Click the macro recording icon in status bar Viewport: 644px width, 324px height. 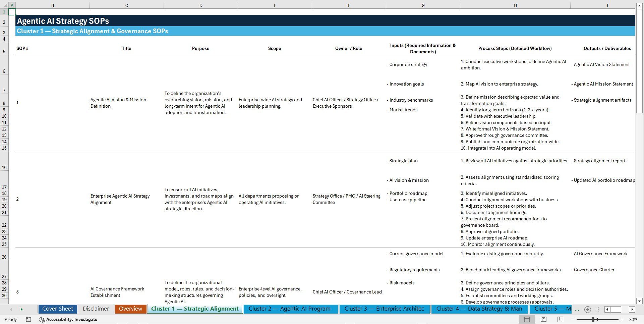pos(28,319)
